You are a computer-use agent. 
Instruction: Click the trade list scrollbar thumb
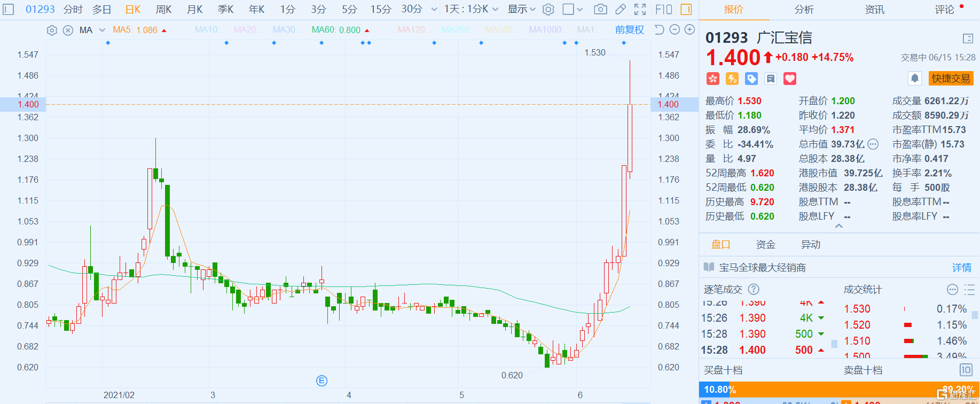click(x=834, y=344)
